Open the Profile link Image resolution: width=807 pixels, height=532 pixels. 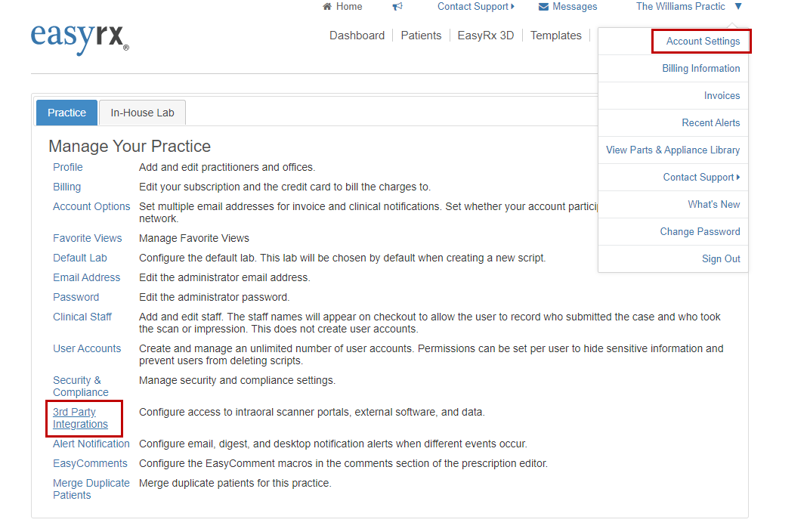pyautogui.click(x=68, y=167)
